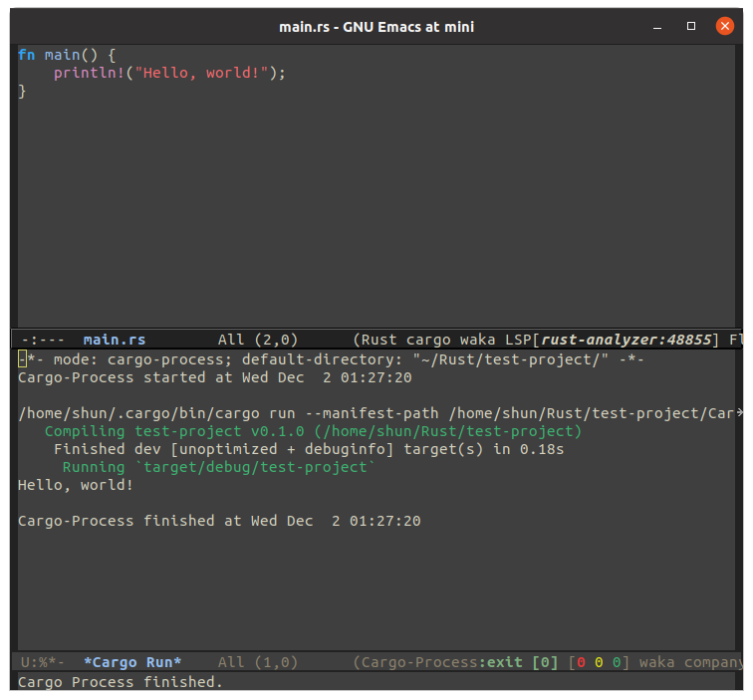Image resolution: width=753 pixels, height=700 pixels.
Task: Minimize the Emacs window
Action: (x=657, y=27)
